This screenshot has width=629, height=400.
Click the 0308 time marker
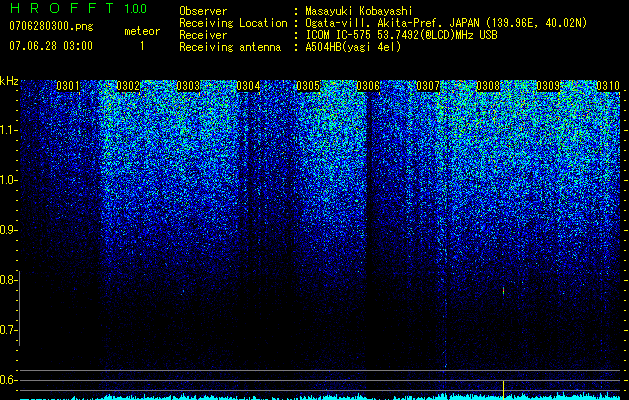pos(488,86)
